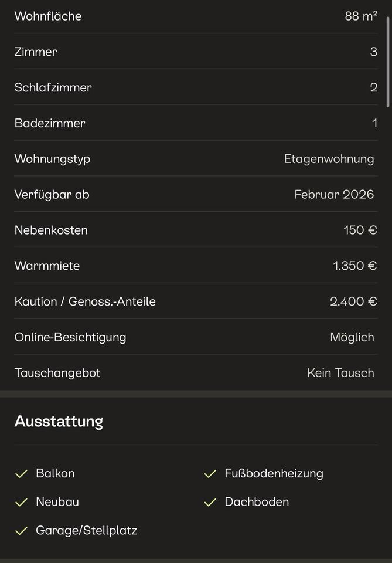The height and width of the screenshot is (563, 392).
Task: Select the Wohnfläche row label
Action: 48,16
